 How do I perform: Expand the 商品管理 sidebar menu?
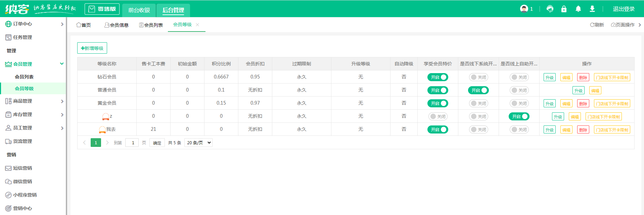pos(62,101)
